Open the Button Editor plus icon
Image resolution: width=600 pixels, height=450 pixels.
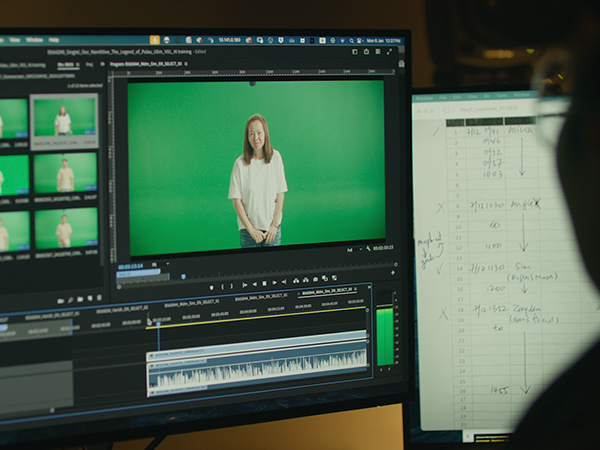click(393, 273)
